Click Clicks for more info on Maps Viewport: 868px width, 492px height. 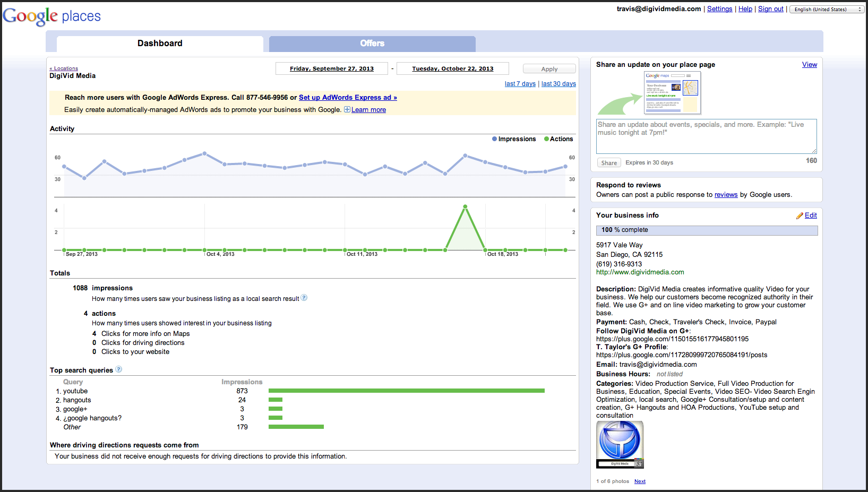pyautogui.click(x=145, y=334)
